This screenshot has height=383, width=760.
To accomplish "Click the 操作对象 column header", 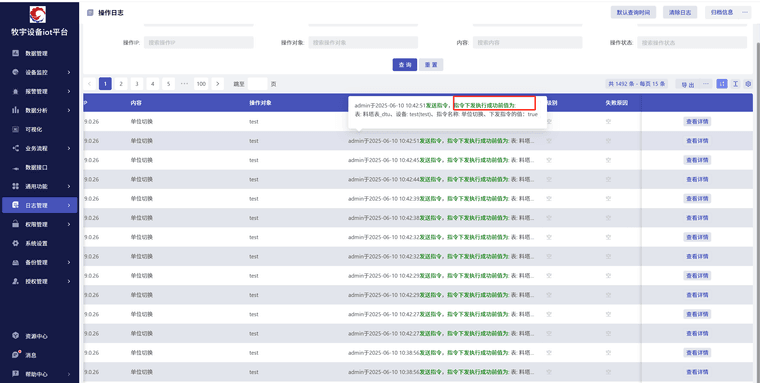I will [260, 103].
